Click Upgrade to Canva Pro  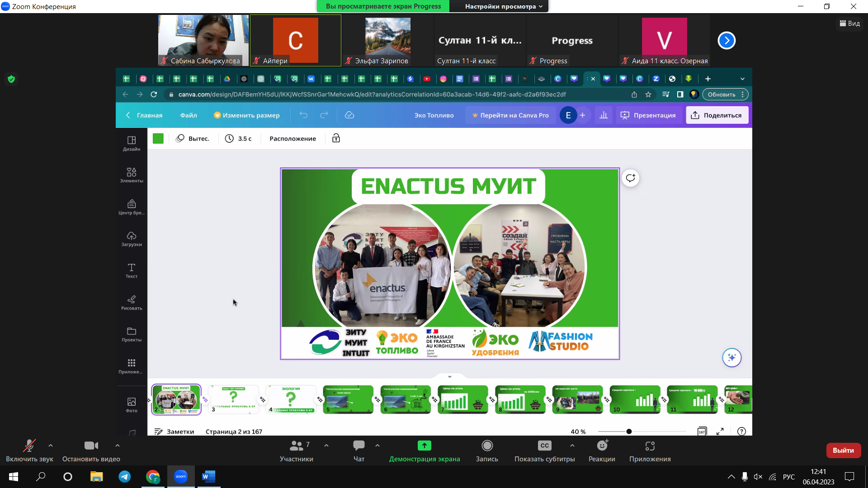(x=510, y=115)
